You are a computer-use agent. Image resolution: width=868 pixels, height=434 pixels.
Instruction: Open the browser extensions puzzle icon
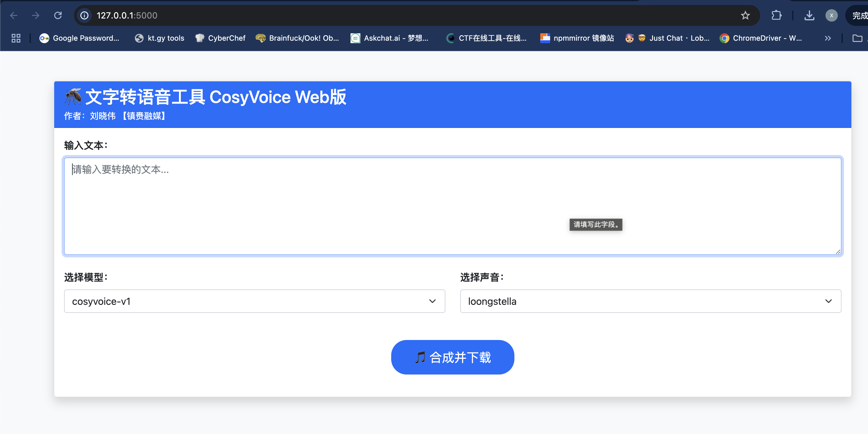pos(776,15)
